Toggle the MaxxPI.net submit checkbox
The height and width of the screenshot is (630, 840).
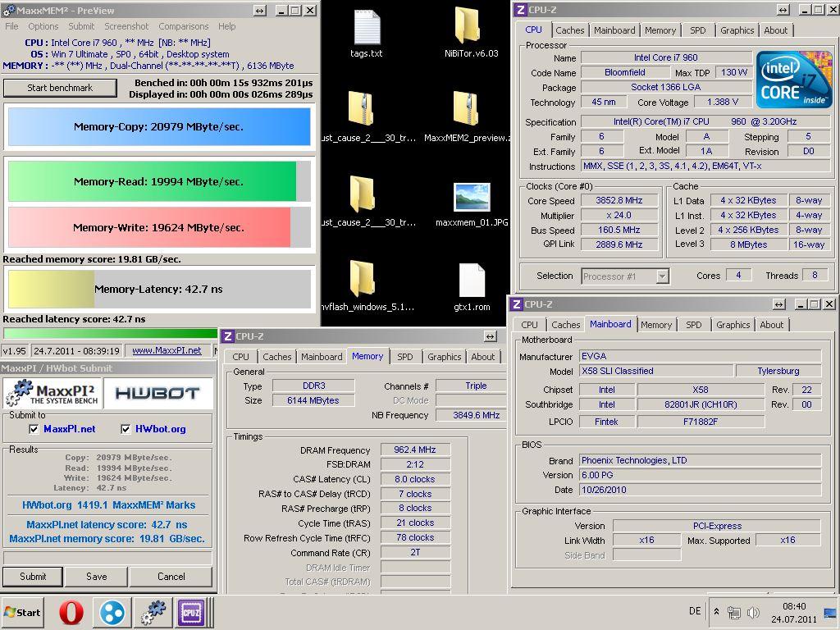pyautogui.click(x=34, y=428)
